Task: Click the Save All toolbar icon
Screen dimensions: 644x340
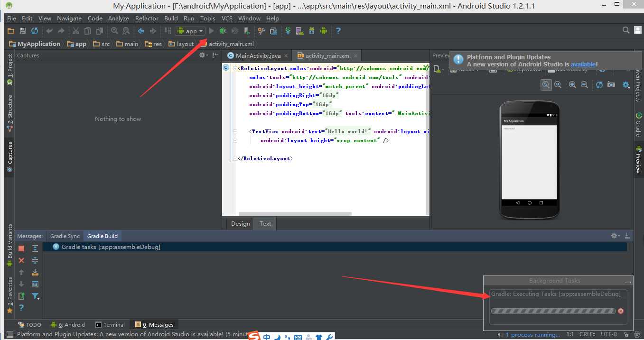Action: (22, 31)
